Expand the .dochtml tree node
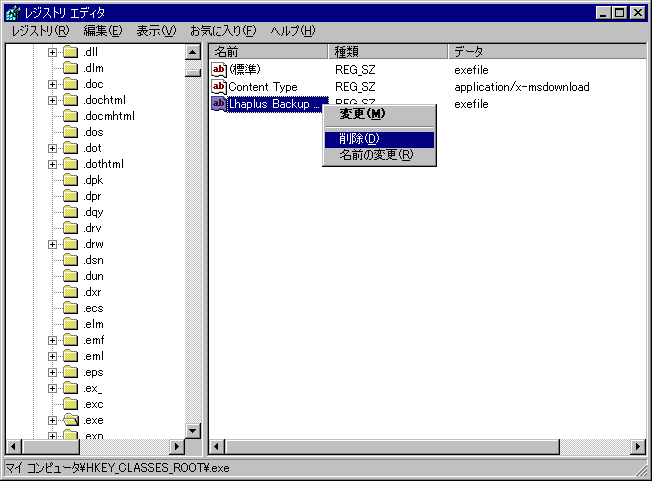This screenshot has height=481, width=652. (53, 100)
